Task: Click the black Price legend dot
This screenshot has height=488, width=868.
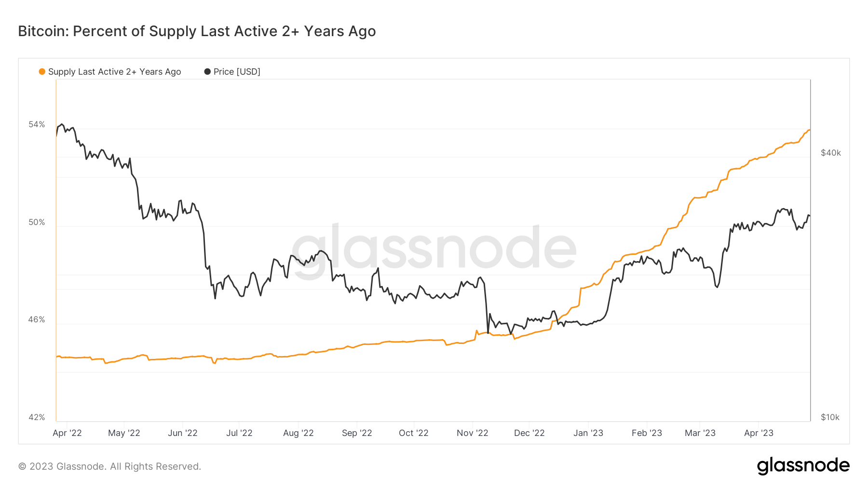Action: click(207, 72)
